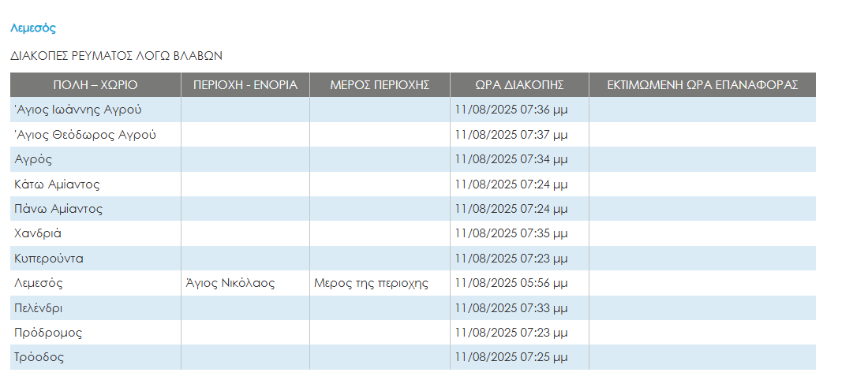
Task: Select the Πελένδρι village cell
Action: [x=39, y=307]
